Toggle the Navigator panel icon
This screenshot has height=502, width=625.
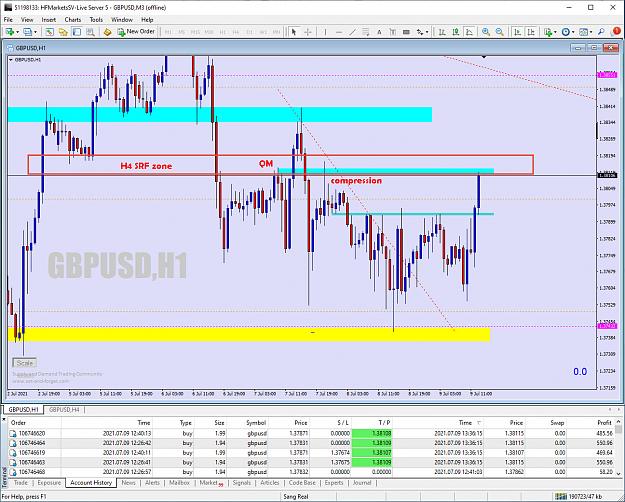coord(77,32)
